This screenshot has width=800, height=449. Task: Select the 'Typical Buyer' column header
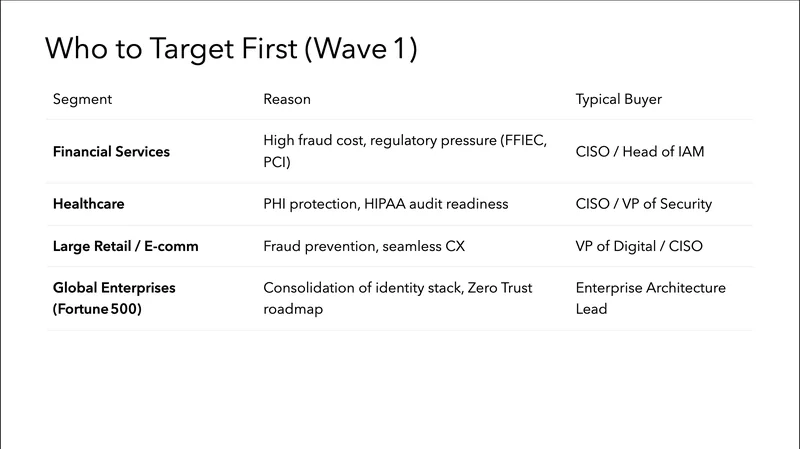[x=618, y=100]
